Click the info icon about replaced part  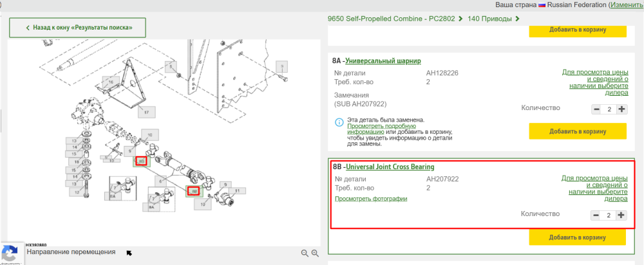(x=339, y=122)
